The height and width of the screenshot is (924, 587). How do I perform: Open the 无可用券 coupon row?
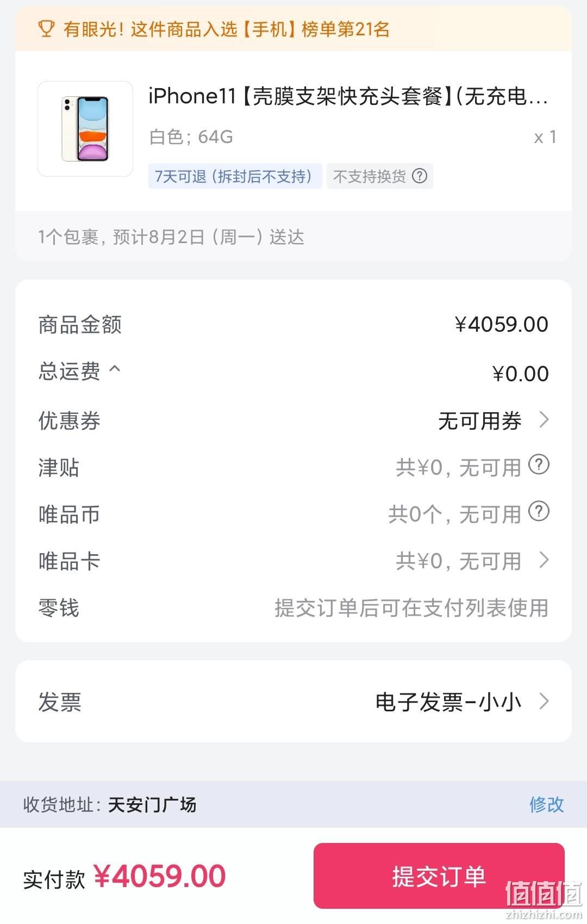pyautogui.click(x=293, y=420)
